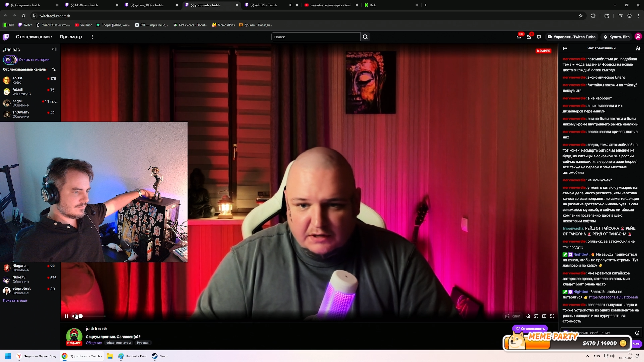This screenshot has width=644, height=362.
Task: Open beacons.ai/justdorash link in chat
Action: click(613, 297)
